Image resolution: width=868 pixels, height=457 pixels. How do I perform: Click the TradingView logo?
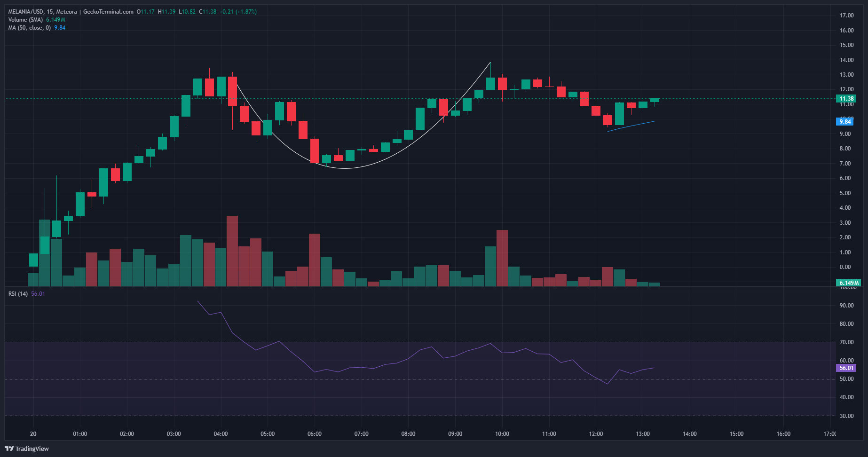(x=27, y=449)
